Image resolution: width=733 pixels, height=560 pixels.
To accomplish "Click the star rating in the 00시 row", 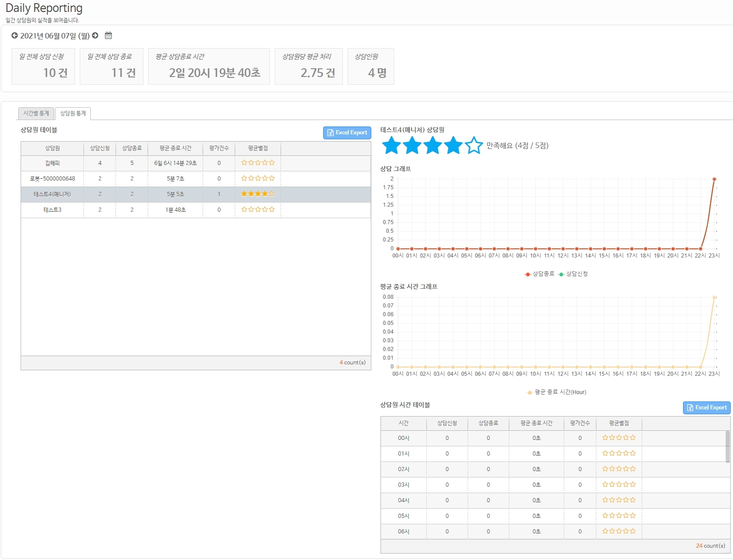I will pos(619,438).
